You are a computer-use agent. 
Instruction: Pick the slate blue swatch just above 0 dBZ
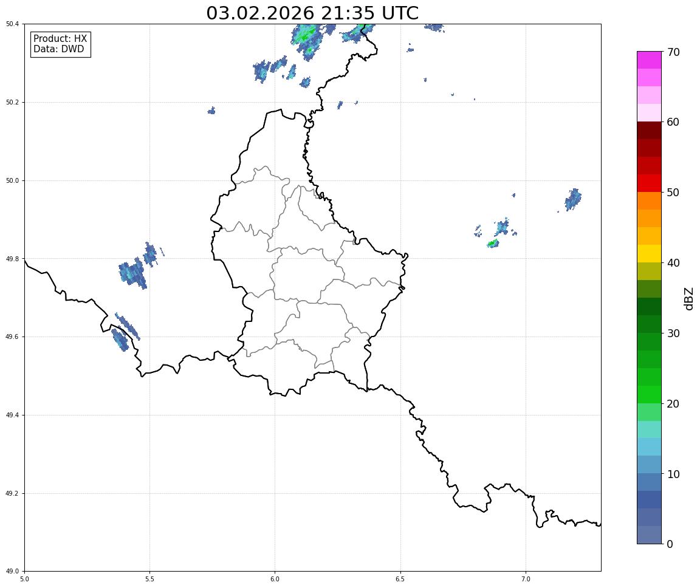tap(649, 535)
